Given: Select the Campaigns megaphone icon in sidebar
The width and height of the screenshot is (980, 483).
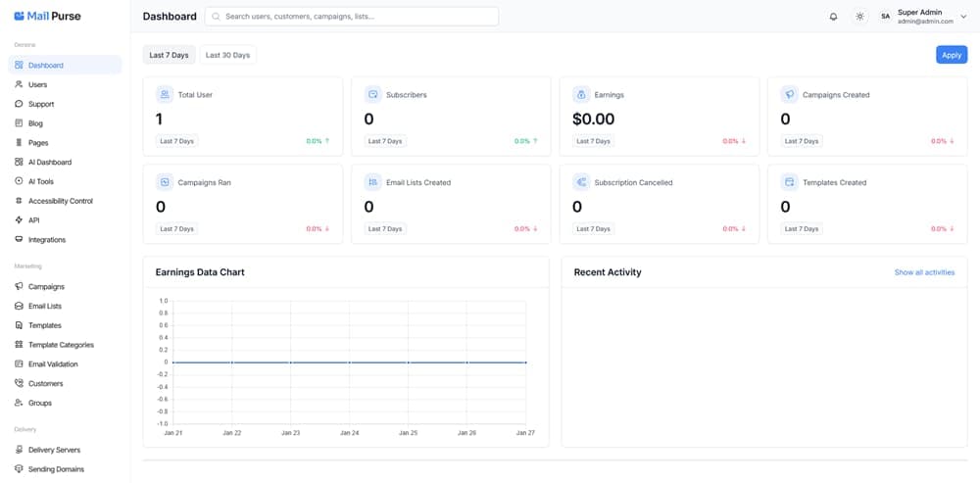Looking at the screenshot, I should click(20, 287).
